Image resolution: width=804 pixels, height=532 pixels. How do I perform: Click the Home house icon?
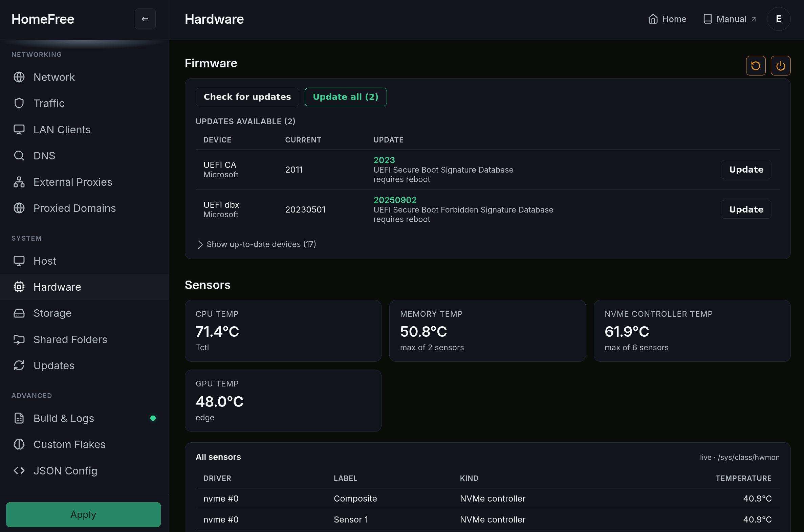pos(653,19)
